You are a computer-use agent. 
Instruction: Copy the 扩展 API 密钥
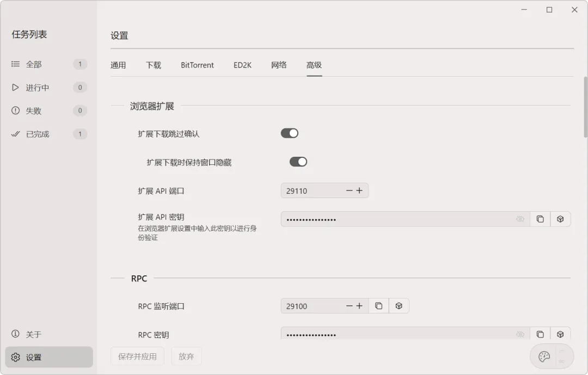point(540,219)
